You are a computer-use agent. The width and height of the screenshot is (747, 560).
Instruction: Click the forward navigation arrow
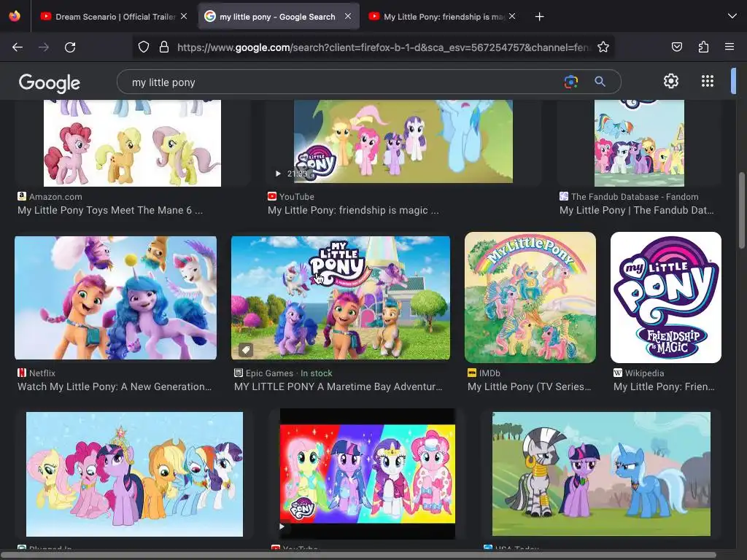click(x=44, y=47)
